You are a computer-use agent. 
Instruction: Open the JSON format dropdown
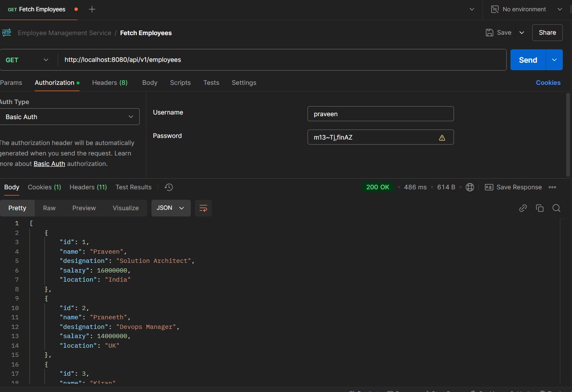click(x=171, y=208)
